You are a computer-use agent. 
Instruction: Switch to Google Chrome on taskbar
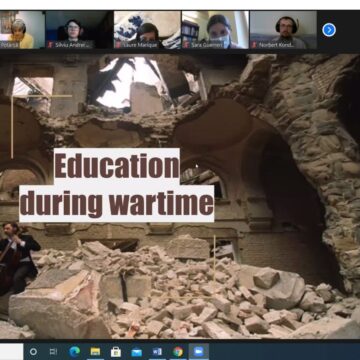pos(178,352)
